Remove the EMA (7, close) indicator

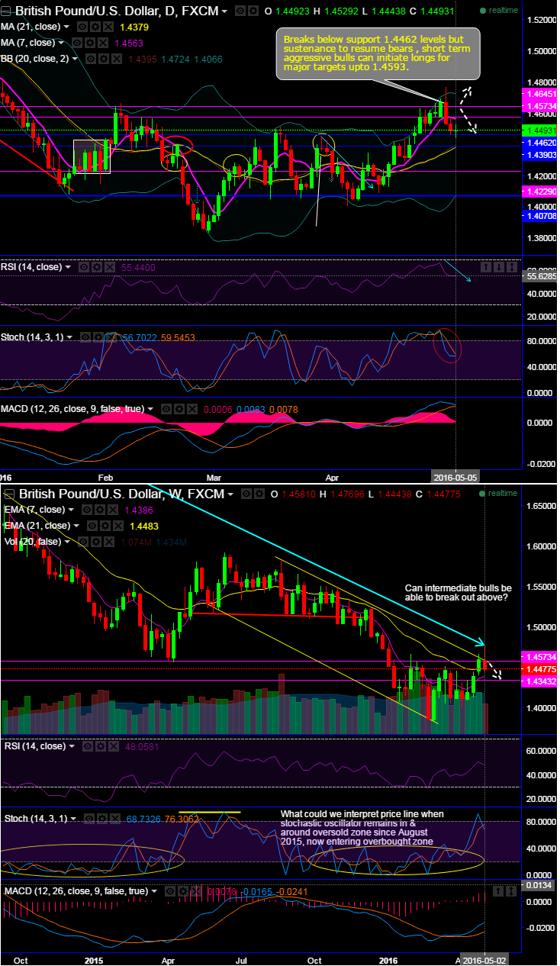tap(113, 509)
